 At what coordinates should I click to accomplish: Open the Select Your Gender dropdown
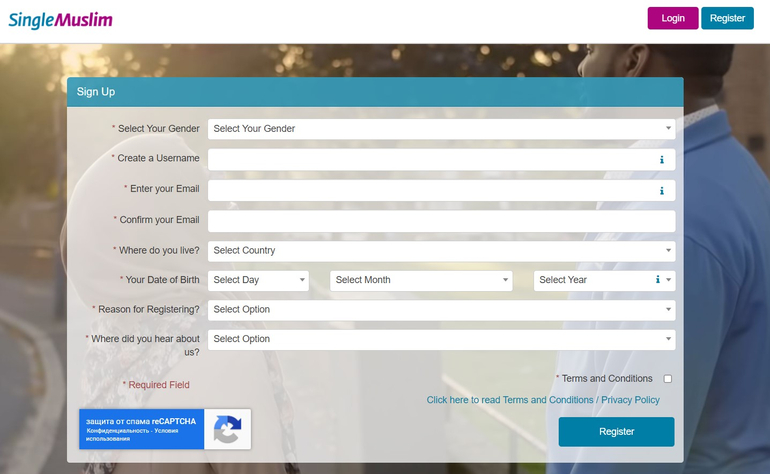pyautogui.click(x=441, y=129)
